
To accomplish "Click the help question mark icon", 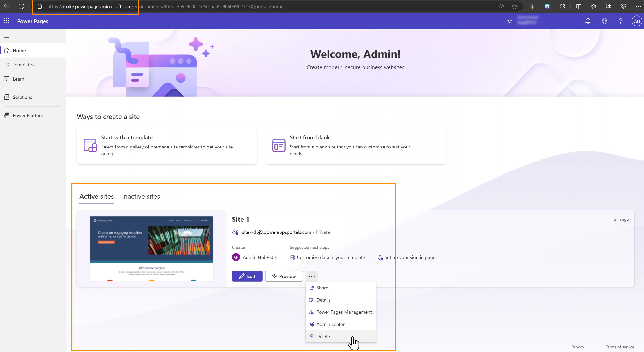I will 620,21.
